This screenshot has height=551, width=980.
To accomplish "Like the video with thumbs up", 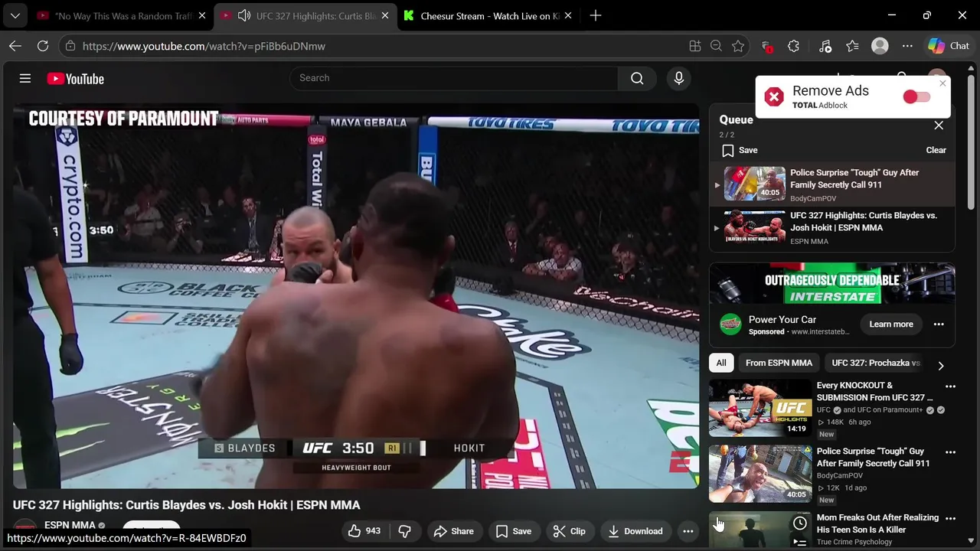I will point(364,531).
